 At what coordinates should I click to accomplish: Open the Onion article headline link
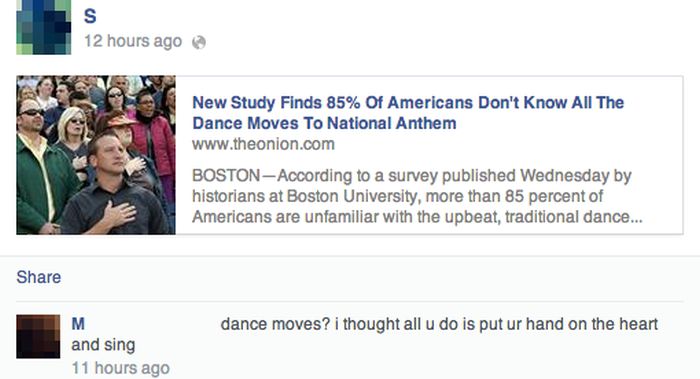point(408,112)
